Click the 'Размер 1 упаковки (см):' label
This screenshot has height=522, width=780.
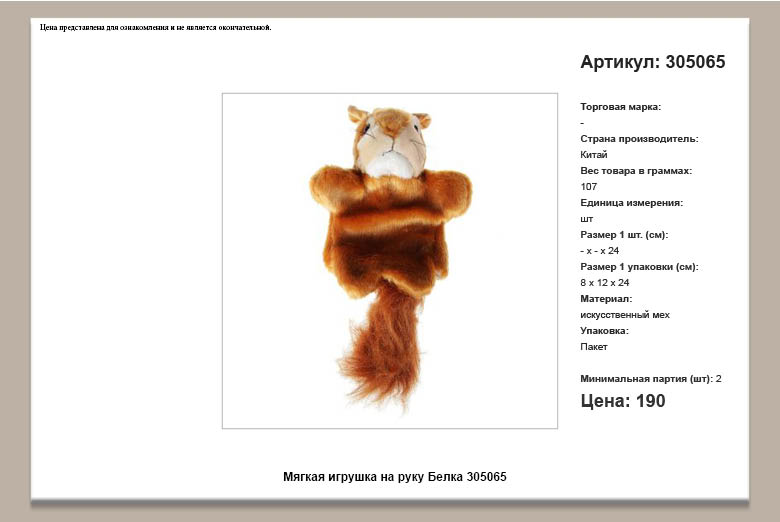pos(639,267)
